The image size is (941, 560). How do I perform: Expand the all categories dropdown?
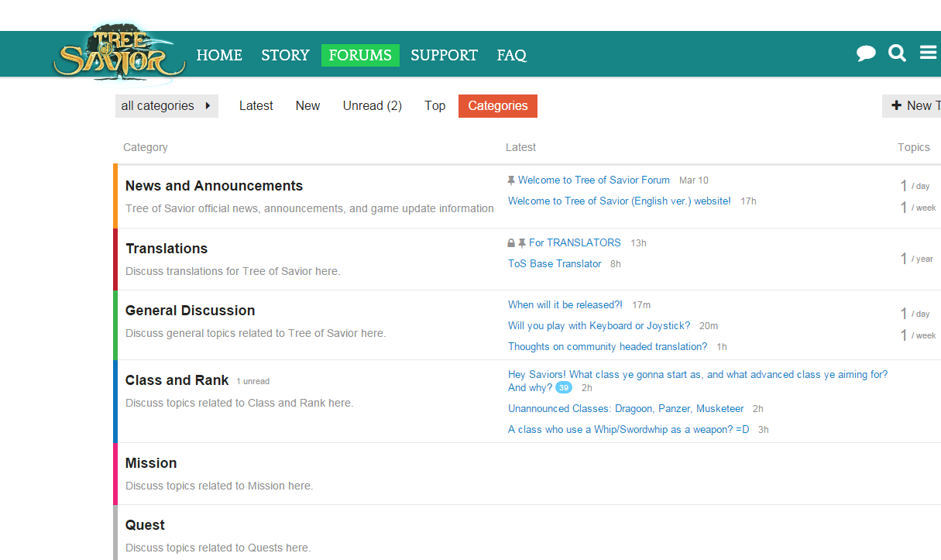click(x=167, y=106)
